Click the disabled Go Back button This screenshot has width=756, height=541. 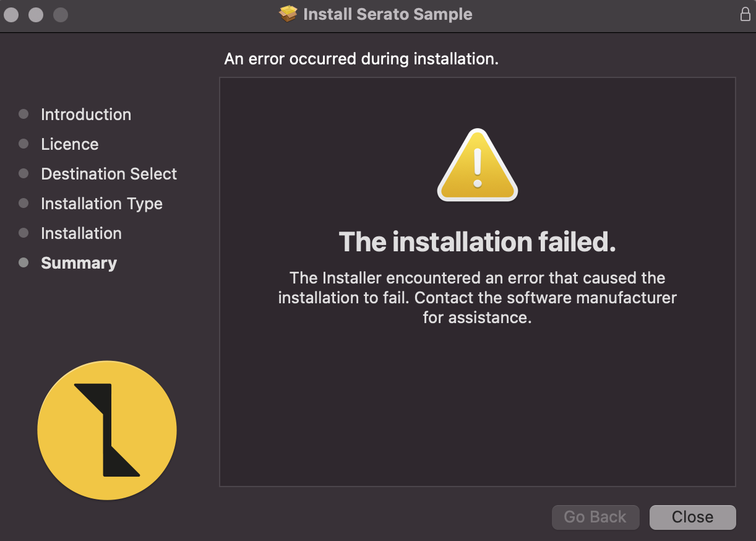[x=595, y=517]
